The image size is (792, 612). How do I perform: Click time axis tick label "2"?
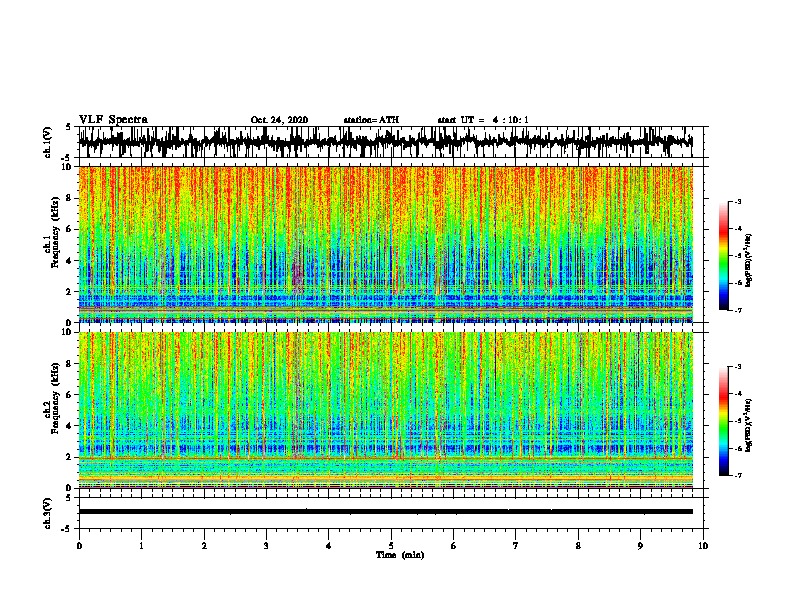204,546
